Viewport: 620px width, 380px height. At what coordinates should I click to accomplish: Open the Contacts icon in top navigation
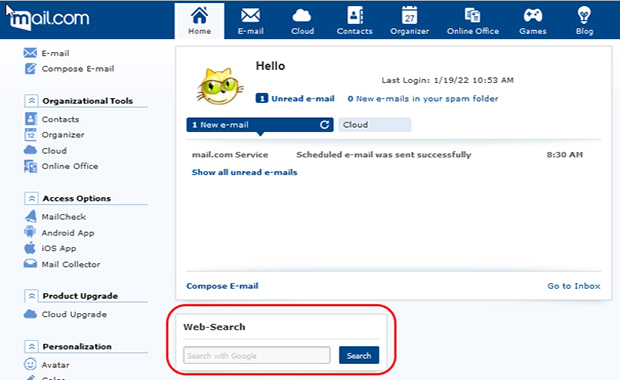(355, 16)
